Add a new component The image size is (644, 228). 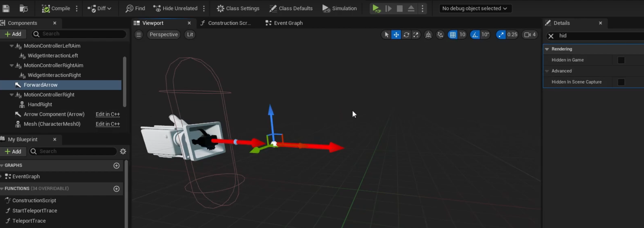tap(13, 34)
